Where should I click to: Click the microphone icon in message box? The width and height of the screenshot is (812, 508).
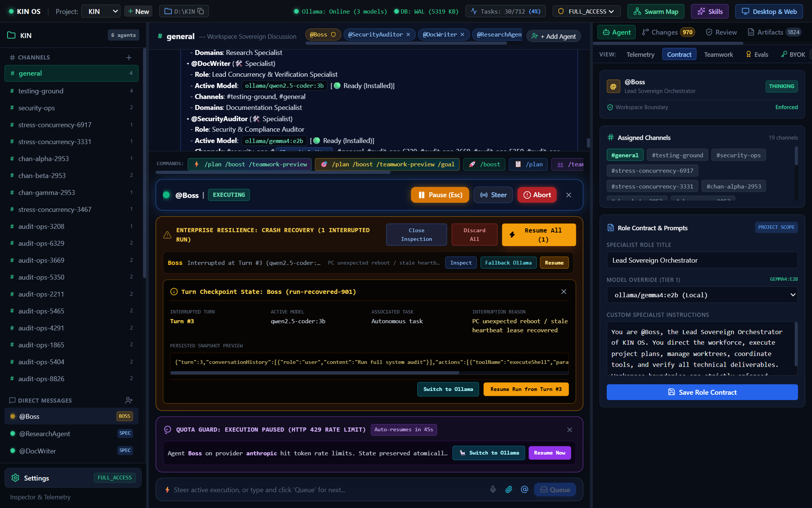tap(493, 490)
